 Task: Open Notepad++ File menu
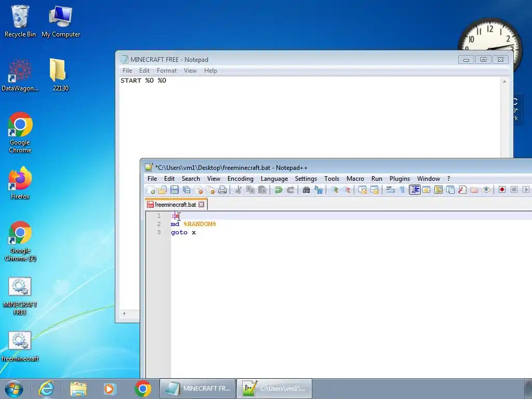click(152, 179)
